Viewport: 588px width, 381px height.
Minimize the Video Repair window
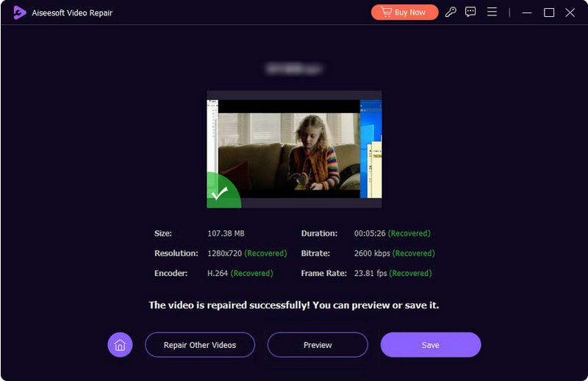click(528, 13)
